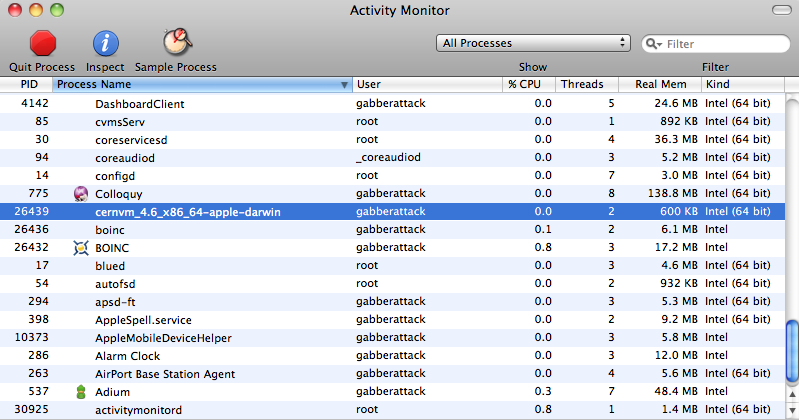Click Sample Process toolbar label
Screen dimensions: 799x420
[176, 67]
